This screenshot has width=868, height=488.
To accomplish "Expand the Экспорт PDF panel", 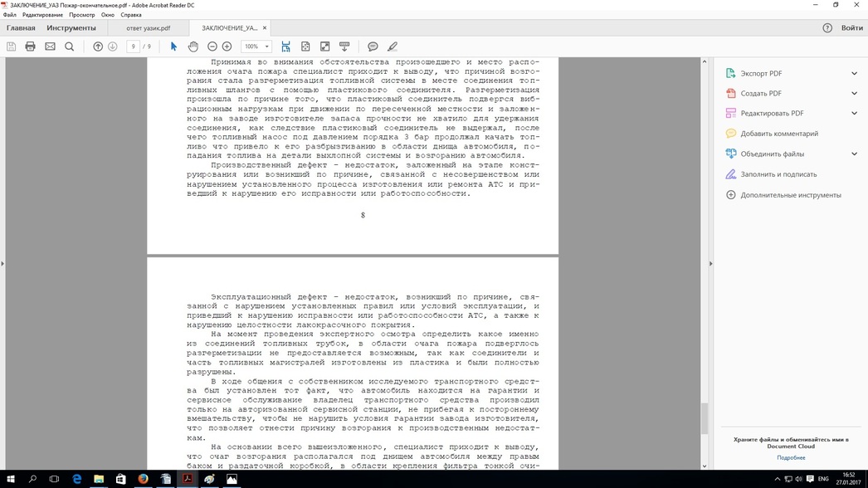I will (x=854, y=73).
